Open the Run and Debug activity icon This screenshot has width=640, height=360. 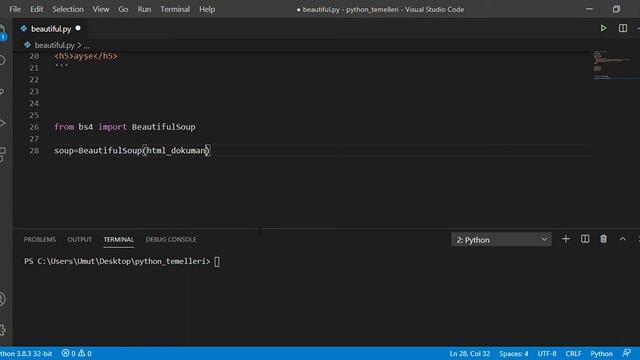coord(2,123)
